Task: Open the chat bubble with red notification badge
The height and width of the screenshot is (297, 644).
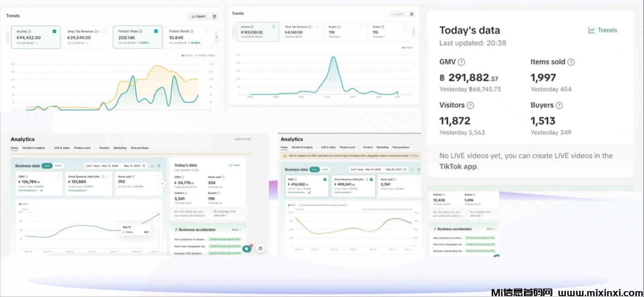Action: (247, 248)
